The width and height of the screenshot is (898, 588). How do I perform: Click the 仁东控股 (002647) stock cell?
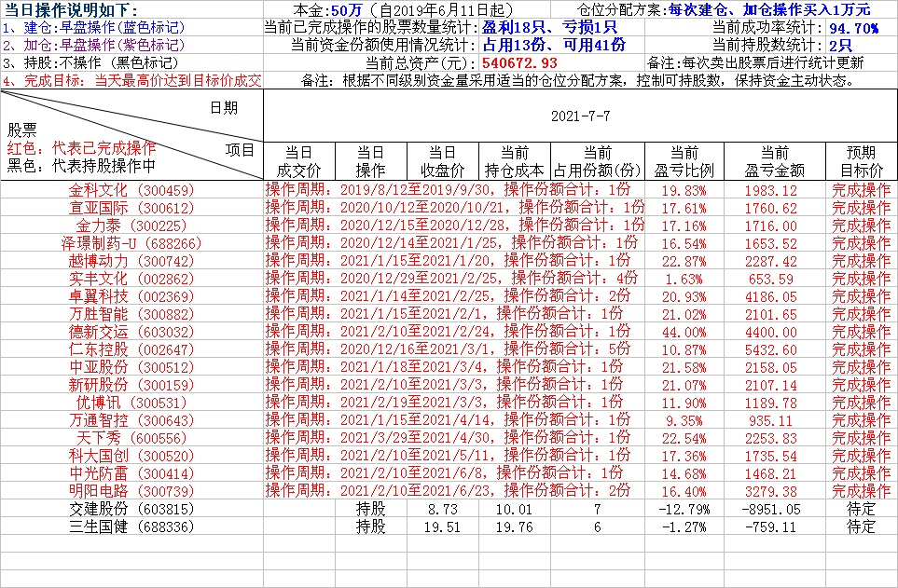click(x=131, y=349)
